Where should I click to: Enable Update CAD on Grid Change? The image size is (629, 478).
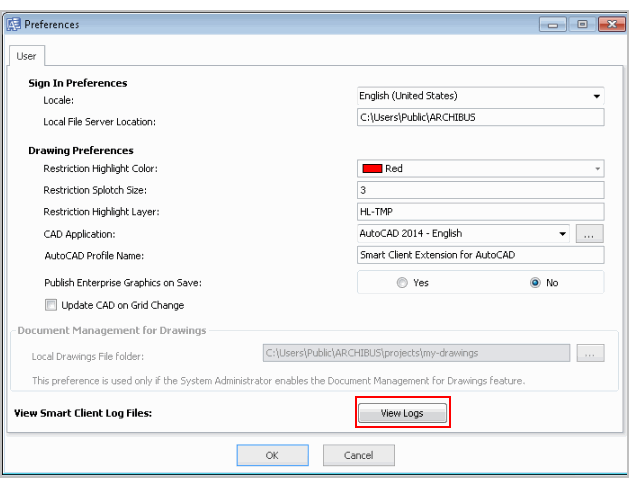point(51,305)
